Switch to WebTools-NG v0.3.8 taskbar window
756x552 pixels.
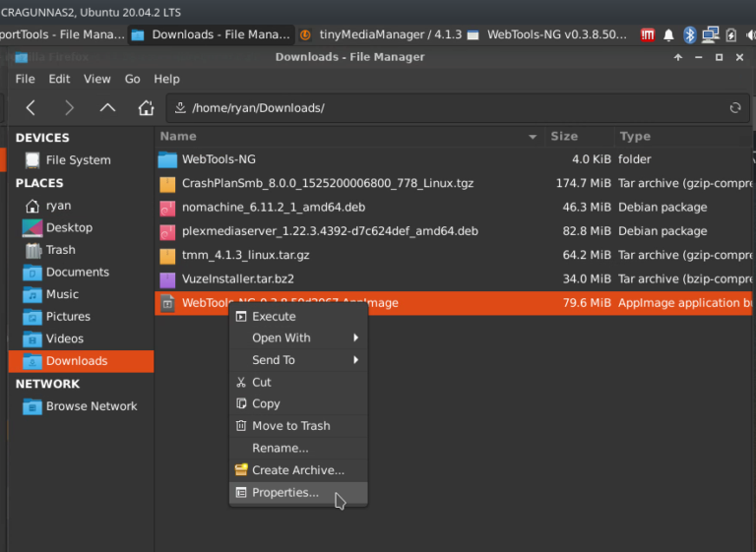pyautogui.click(x=547, y=34)
